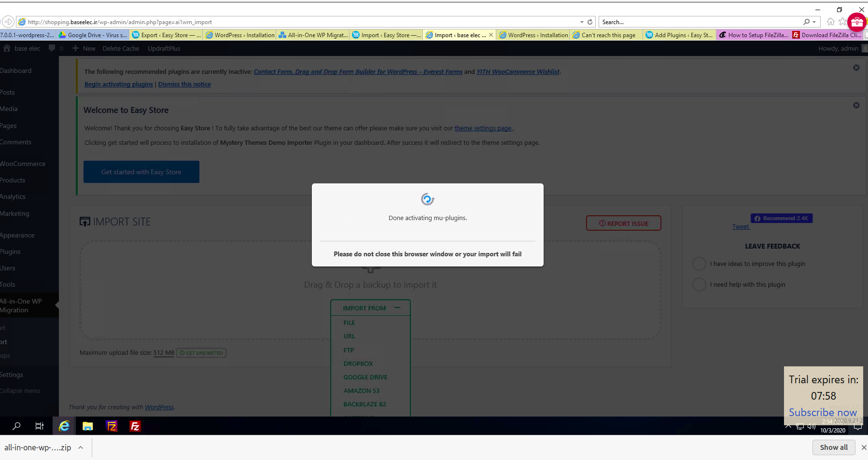Choose AMAZON S3 import source

click(361, 390)
